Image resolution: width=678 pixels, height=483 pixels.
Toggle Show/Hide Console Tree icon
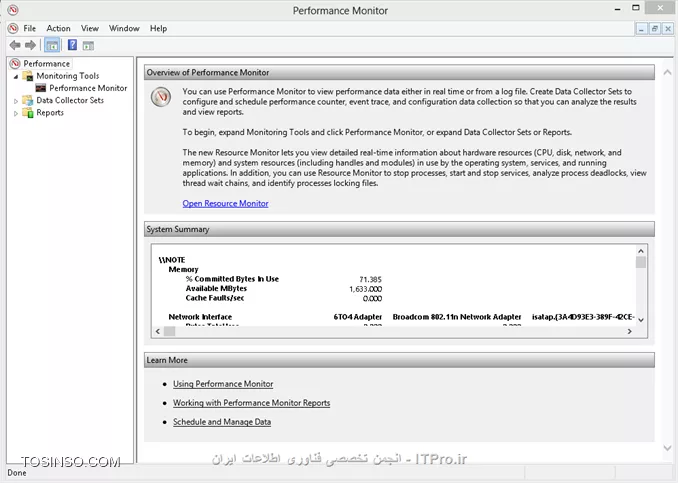coord(52,45)
